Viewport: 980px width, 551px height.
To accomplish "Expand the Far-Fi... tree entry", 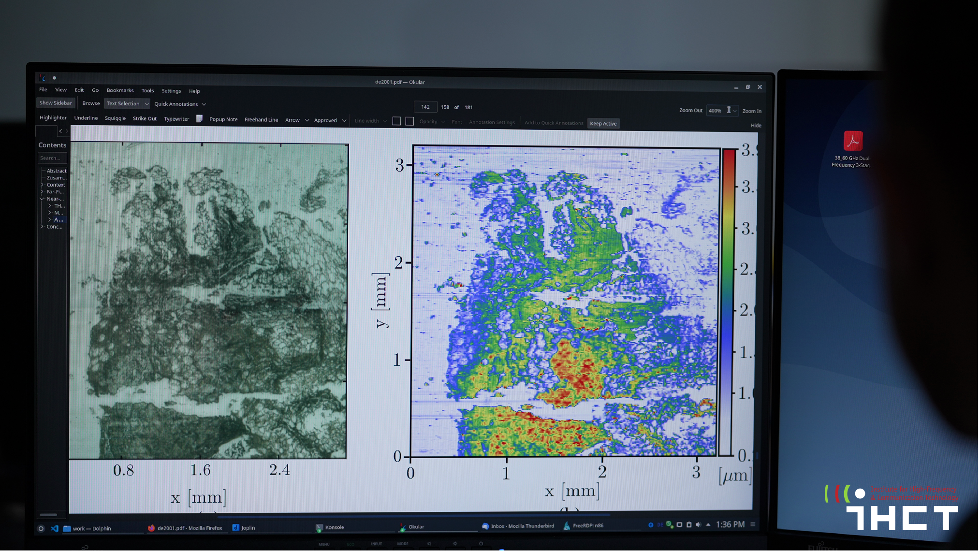I will [42, 192].
